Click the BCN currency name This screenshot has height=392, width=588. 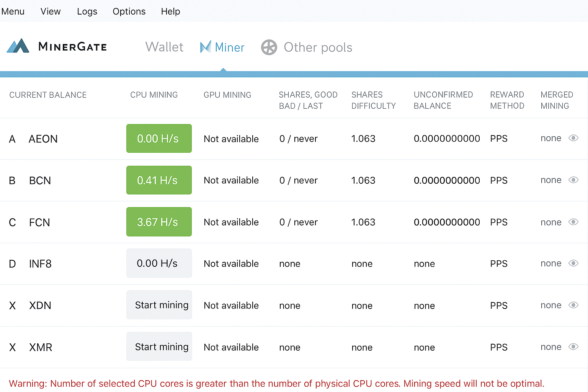[40, 181]
